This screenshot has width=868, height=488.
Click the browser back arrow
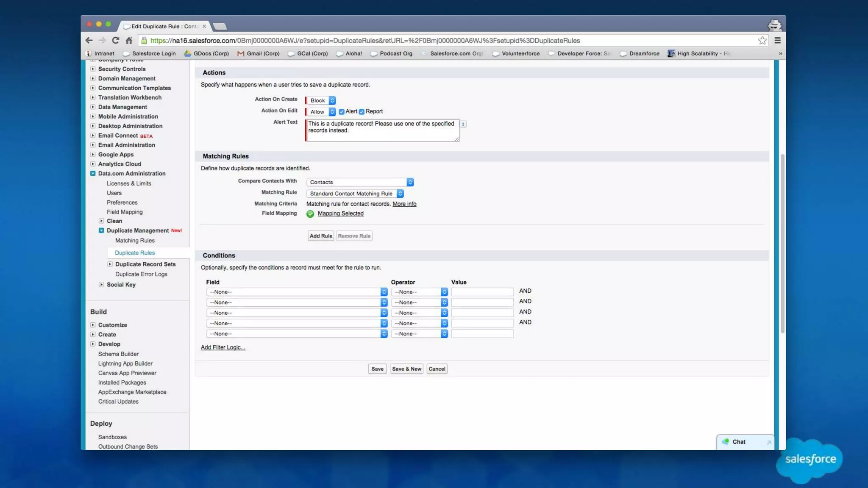click(89, 40)
